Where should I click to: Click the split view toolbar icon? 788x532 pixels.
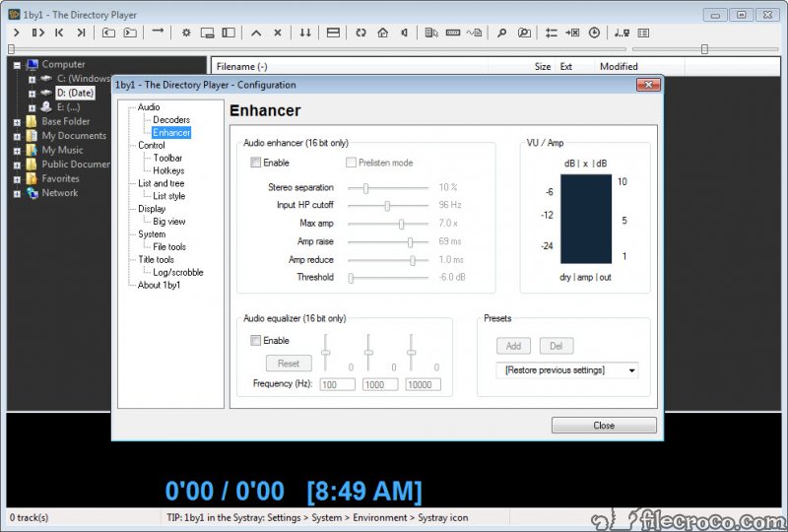point(333,33)
